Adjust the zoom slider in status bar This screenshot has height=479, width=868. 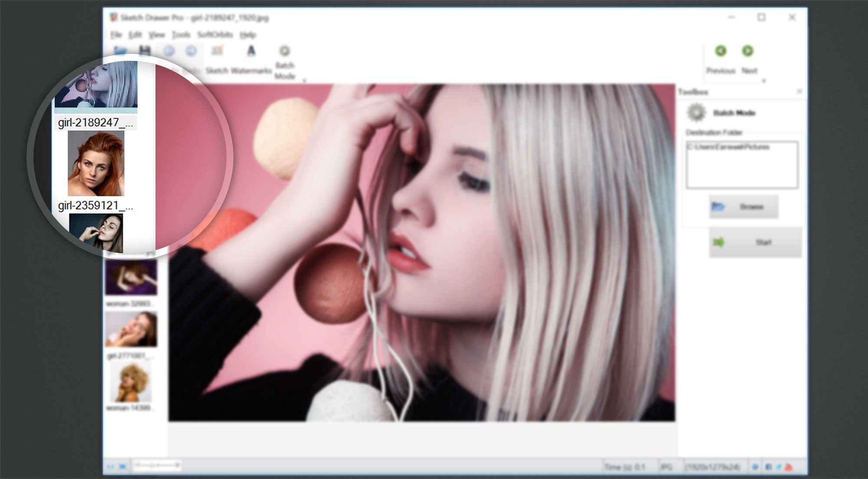(x=157, y=465)
